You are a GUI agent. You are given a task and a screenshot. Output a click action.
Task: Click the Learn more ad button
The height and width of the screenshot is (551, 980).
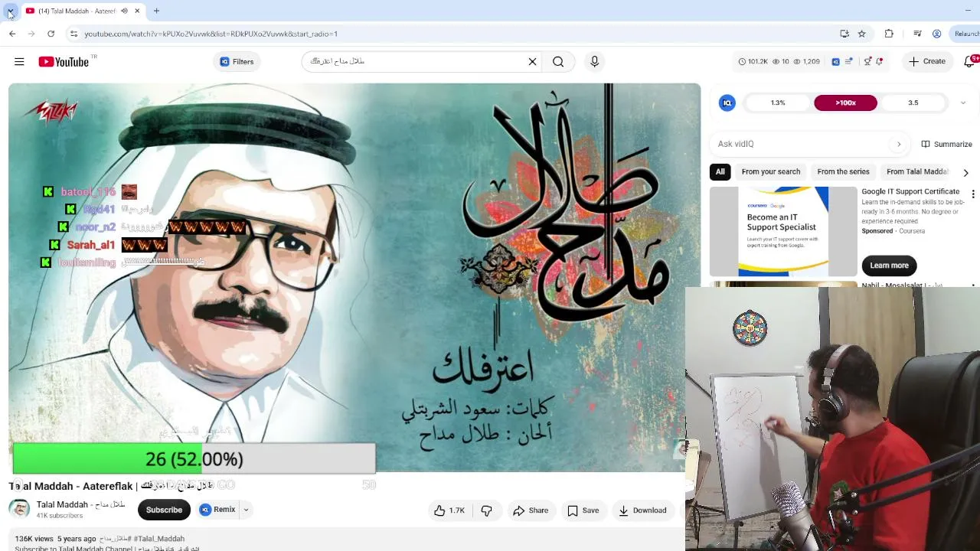pos(889,266)
